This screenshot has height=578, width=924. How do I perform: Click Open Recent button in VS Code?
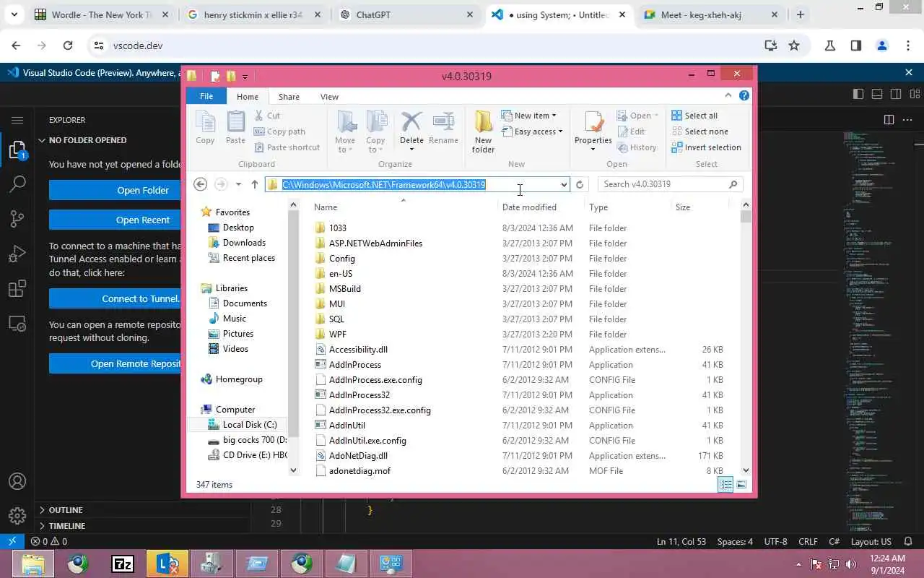[x=115, y=220]
